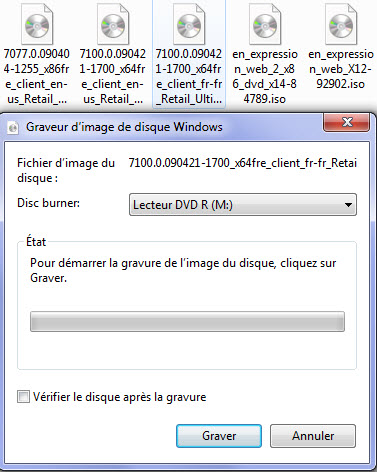Select the en_expression_web_X12-92902.iso file icon
This screenshot has width=377, height=472.
coord(341,24)
